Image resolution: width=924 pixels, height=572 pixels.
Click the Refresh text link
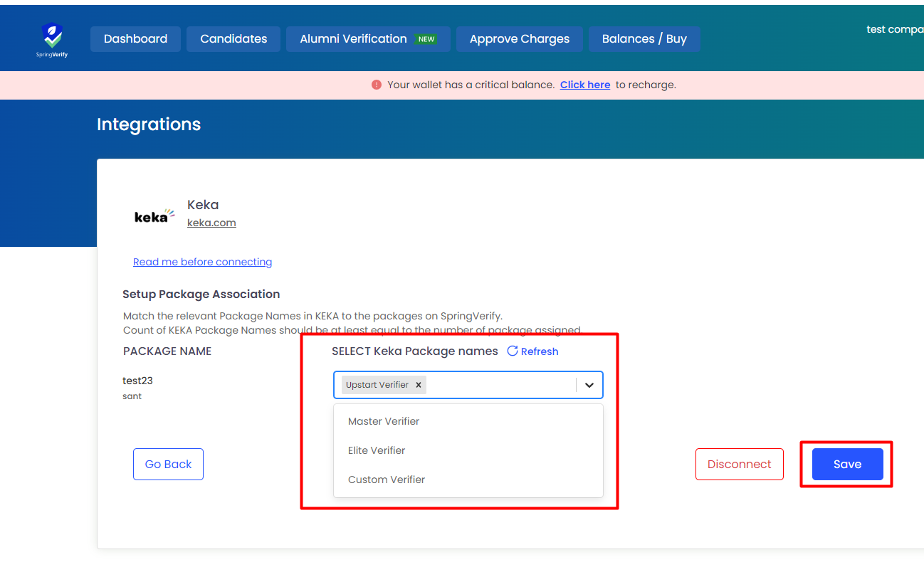tap(540, 351)
